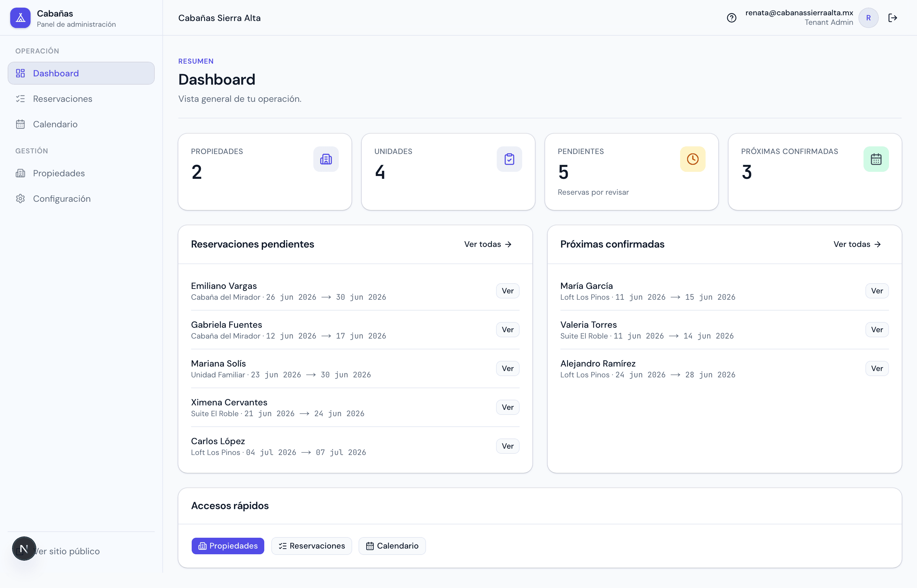Click the Ximena Cervantes name
The width and height of the screenshot is (917, 588).
[229, 402]
